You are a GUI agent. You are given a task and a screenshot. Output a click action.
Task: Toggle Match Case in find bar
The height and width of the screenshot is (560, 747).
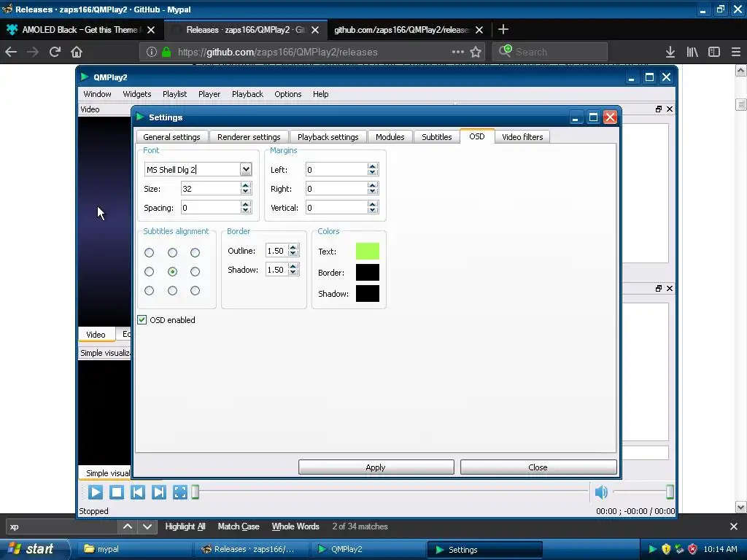click(239, 526)
